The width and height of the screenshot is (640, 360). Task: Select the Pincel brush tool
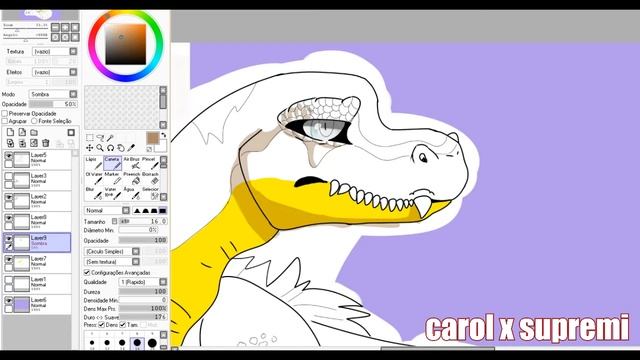coord(150,163)
